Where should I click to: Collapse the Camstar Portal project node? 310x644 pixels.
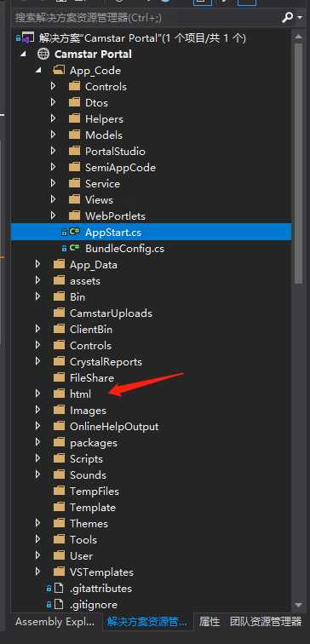coord(23,55)
